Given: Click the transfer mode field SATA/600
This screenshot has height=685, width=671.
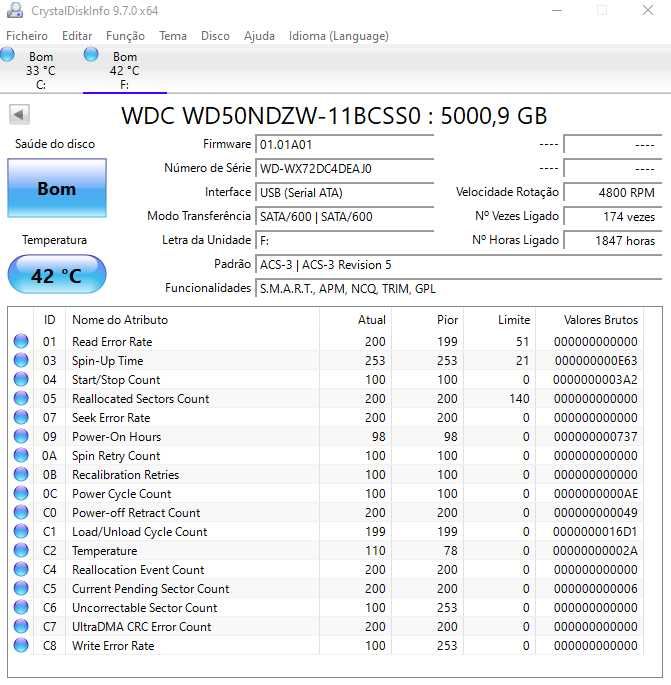Looking at the screenshot, I should tap(344, 217).
